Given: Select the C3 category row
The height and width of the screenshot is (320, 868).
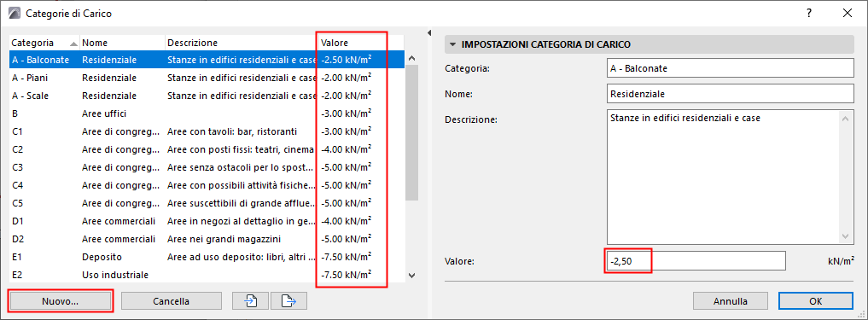Looking at the screenshot, I should point(207,167).
